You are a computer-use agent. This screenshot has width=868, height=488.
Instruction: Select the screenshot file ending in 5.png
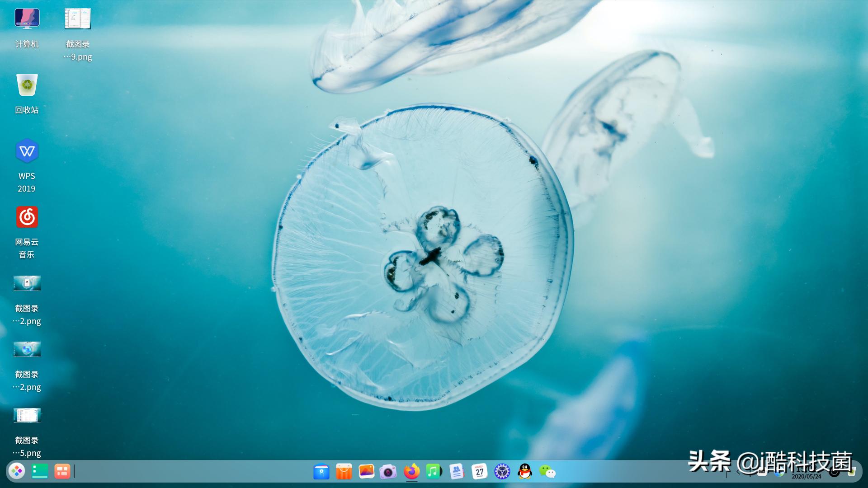click(x=27, y=415)
